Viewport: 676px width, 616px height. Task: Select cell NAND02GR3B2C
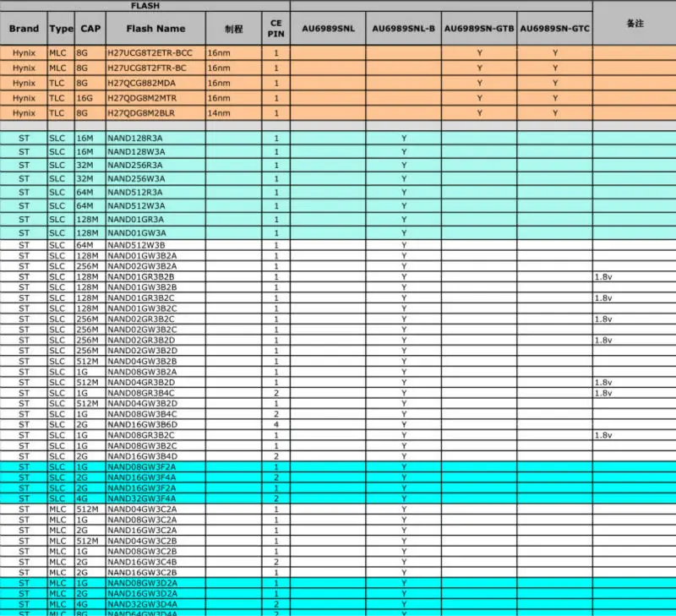coord(155,319)
